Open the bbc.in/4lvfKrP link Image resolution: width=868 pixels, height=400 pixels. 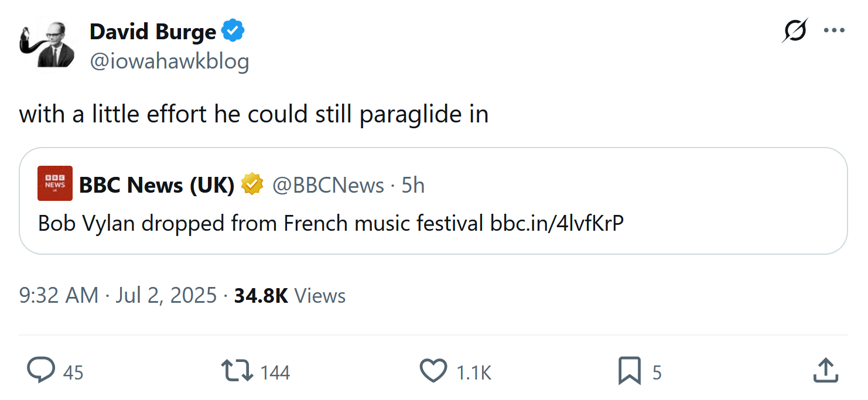[556, 223]
